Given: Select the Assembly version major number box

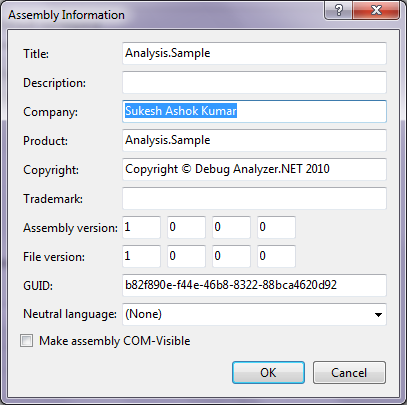Looking at the screenshot, I should point(141,227).
